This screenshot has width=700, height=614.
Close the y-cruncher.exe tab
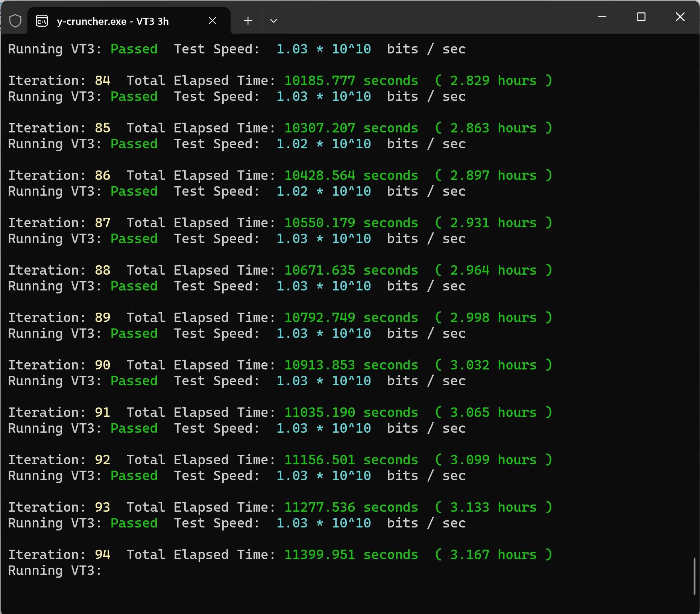(213, 21)
